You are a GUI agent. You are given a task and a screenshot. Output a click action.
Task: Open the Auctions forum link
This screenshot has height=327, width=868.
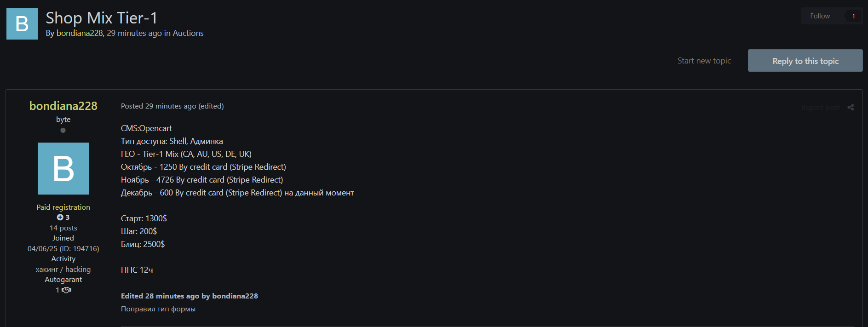(x=188, y=33)
